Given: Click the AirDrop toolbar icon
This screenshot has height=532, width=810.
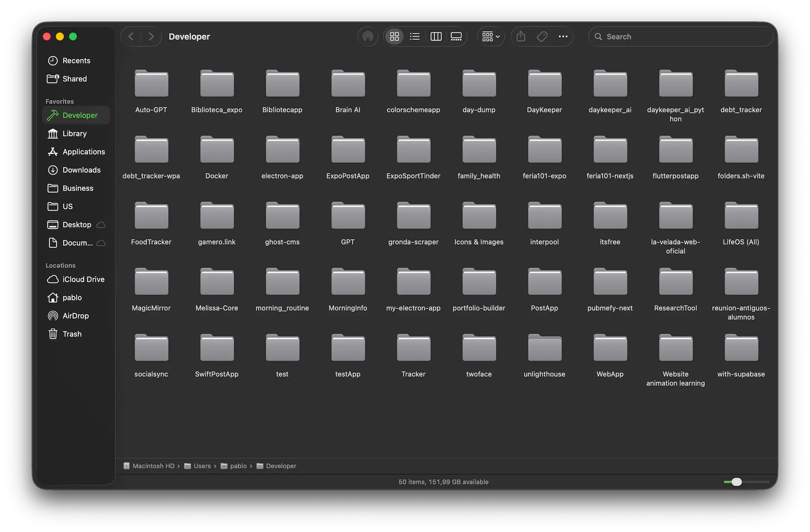Looking at the screenshot, I should (368, 37).
